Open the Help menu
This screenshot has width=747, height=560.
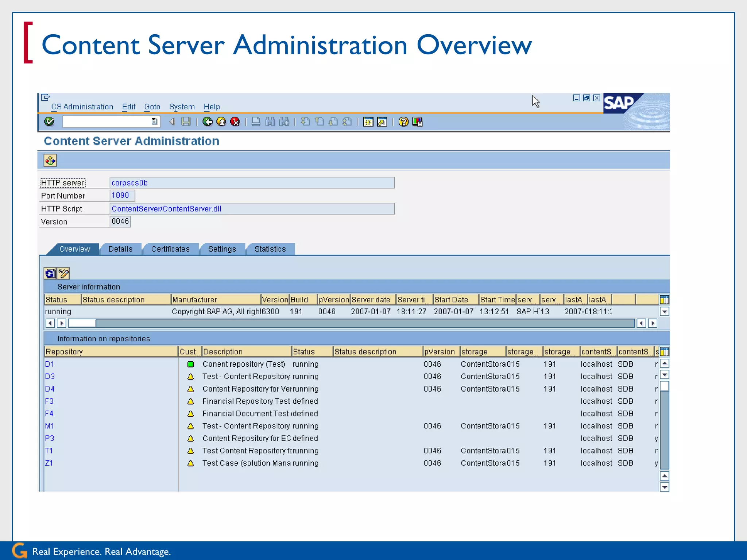(x=212, y=107)
